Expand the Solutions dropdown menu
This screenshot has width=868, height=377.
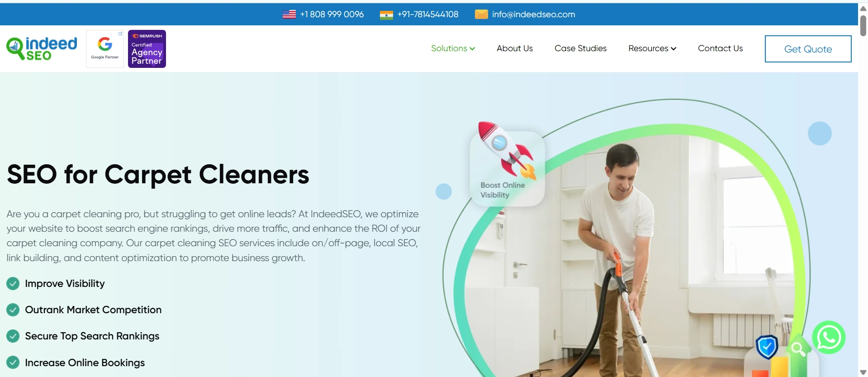pos(453,48)
